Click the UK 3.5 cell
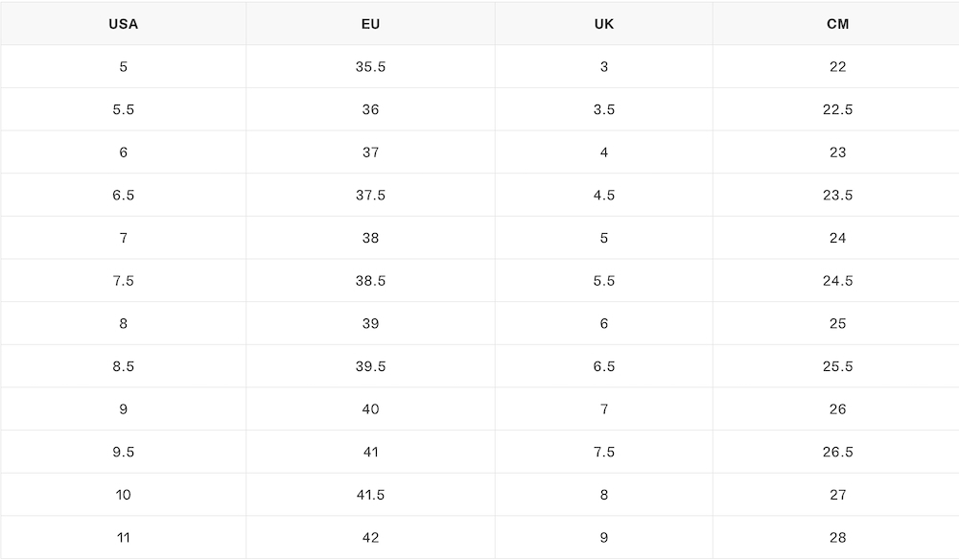This screenshot has width=959, height=560. click(603, 109)
